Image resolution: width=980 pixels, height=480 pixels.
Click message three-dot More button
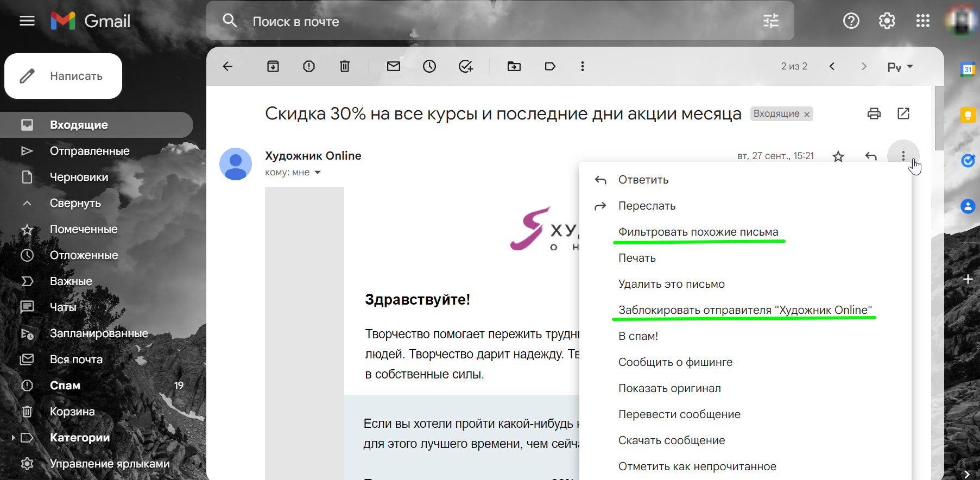903,156
